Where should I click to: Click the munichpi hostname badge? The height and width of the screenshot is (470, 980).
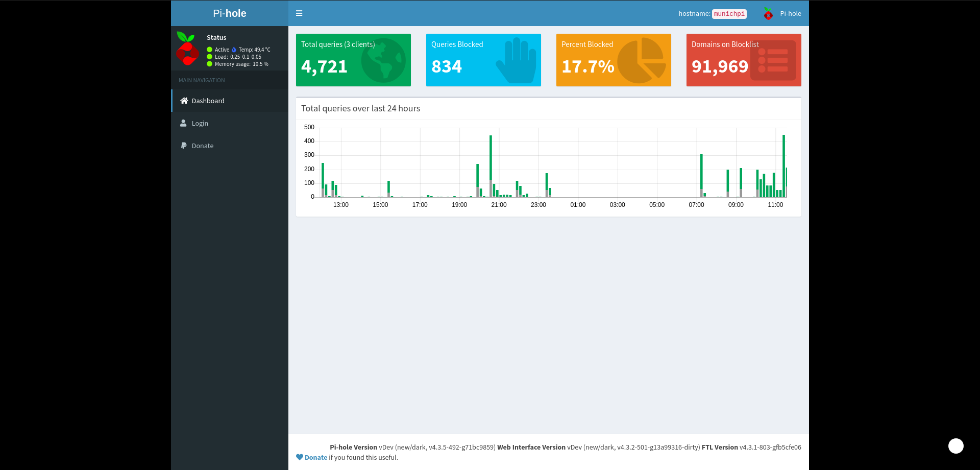tap(729, 14)
